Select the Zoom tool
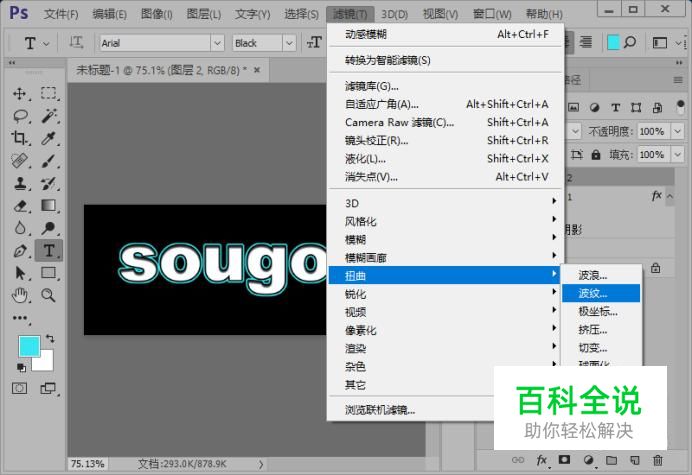The width and height of the screenshot is (692, 475). [49, 295]
